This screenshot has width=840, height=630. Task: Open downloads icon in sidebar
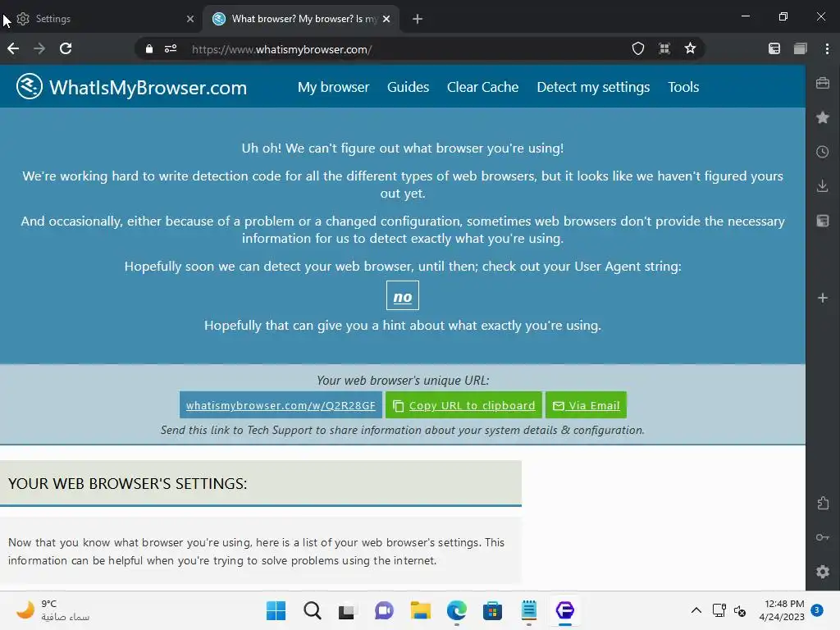[x=823, y=186]
